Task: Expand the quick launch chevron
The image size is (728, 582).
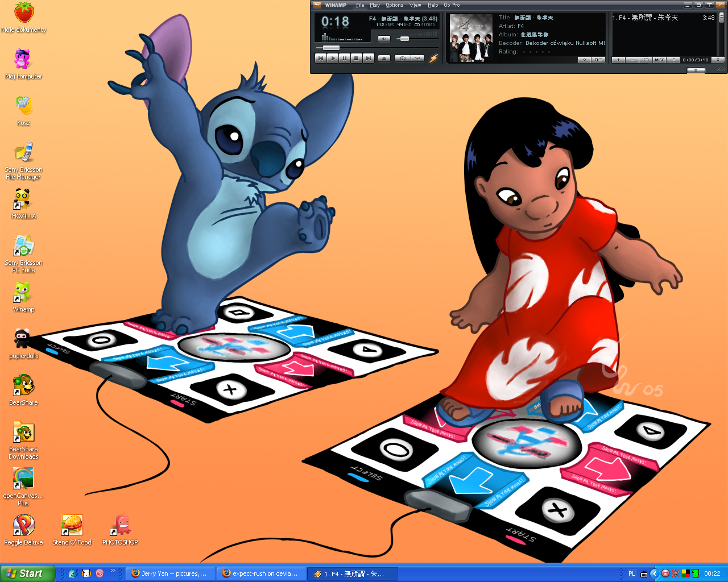Action: 113,571
